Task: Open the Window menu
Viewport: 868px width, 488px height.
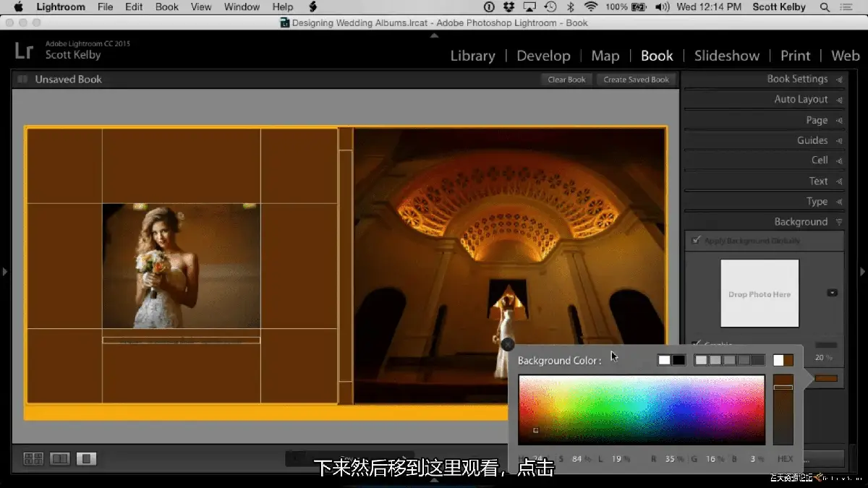Action: click(x=242, y=7)
